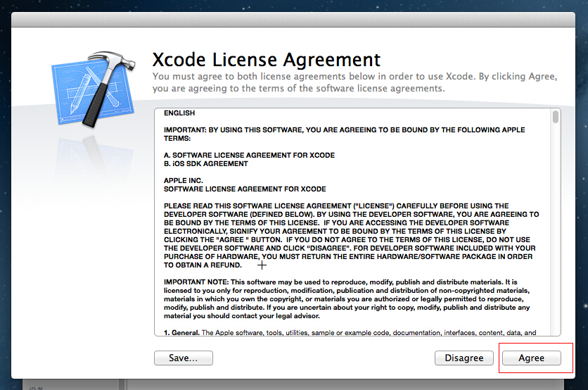Click the 'IMPORTANT NOTE:' paragraph start
Viewport: 588px width, 390px height.
196,282
